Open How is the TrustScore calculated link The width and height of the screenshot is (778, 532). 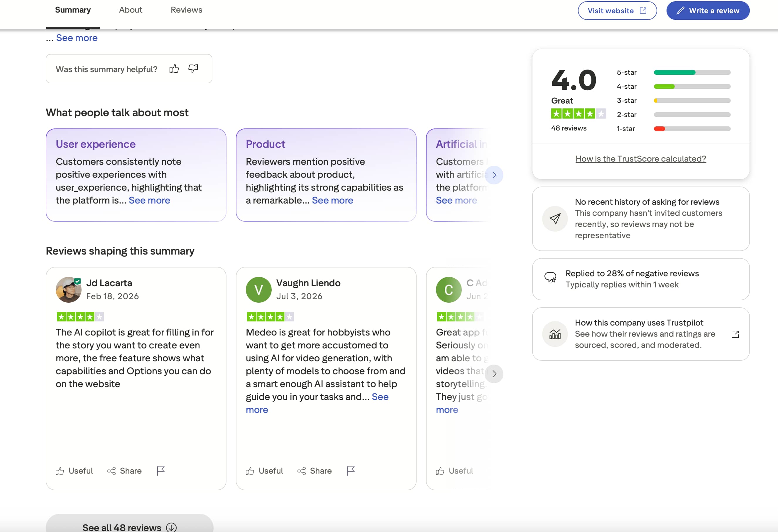641,159
